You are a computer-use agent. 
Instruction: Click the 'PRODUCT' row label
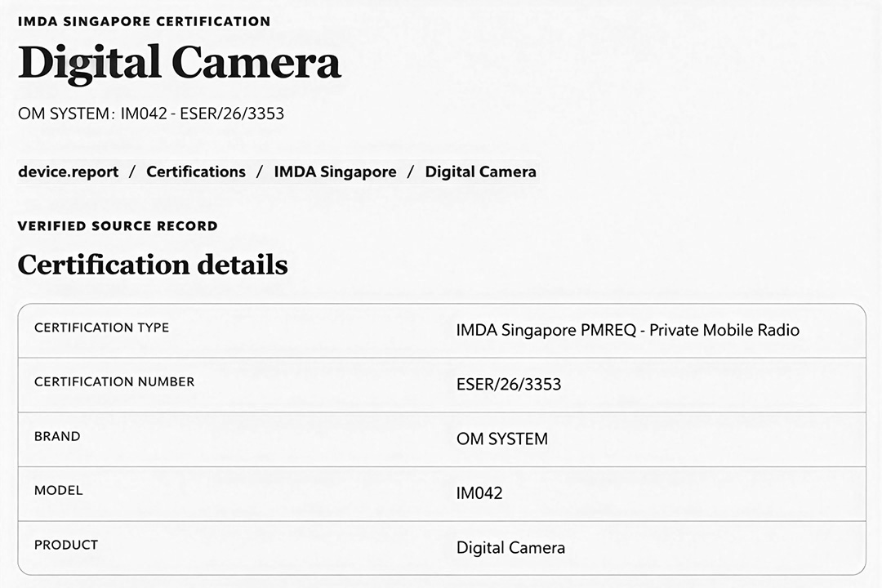tap(66, 545)
